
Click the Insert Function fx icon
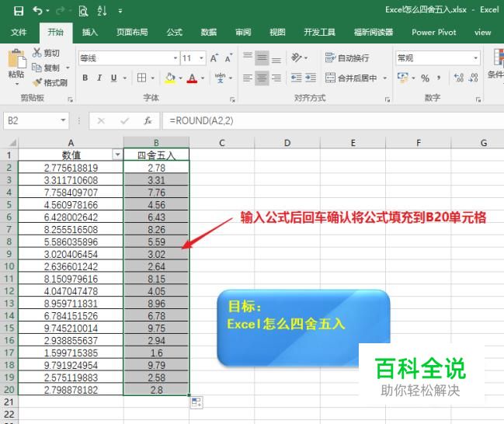148,121
